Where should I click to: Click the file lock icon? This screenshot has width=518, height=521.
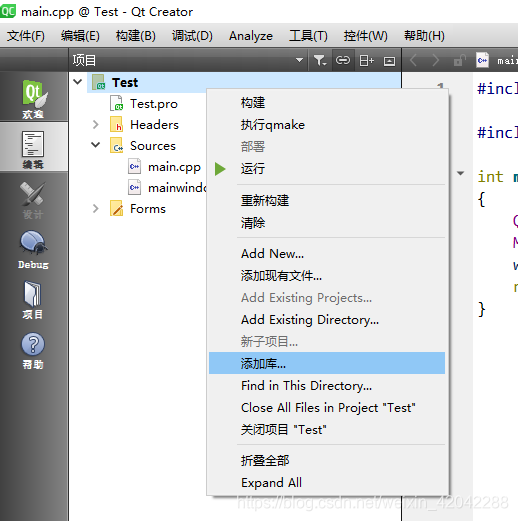click(x=459, y=61)
